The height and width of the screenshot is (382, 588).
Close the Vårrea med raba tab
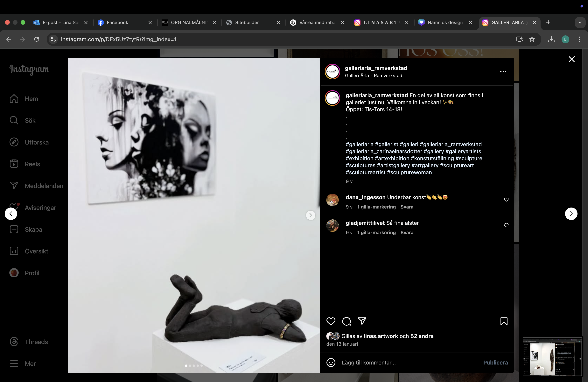(342, 23)
